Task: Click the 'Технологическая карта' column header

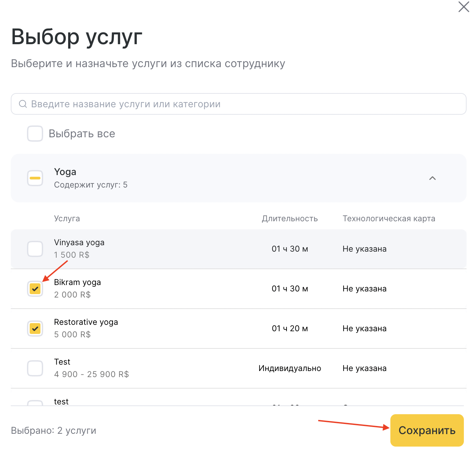Action: 389,219
